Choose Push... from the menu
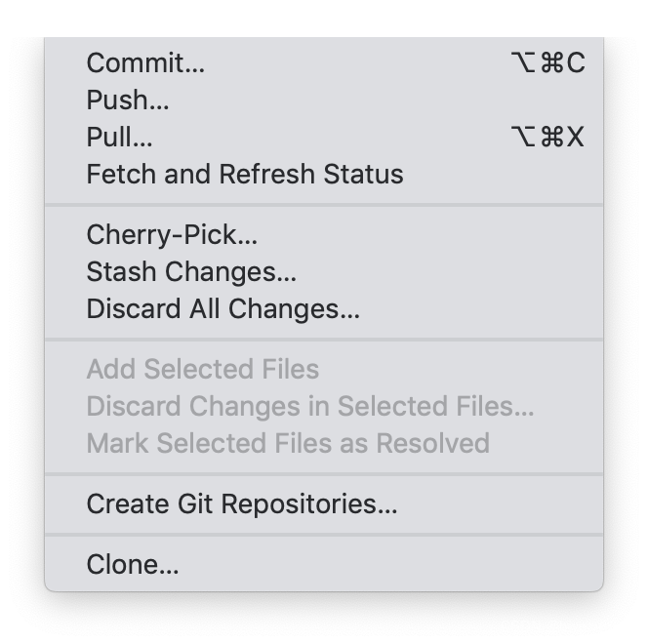648x644 pixels. pyautogui.click(x=128, y=100)
